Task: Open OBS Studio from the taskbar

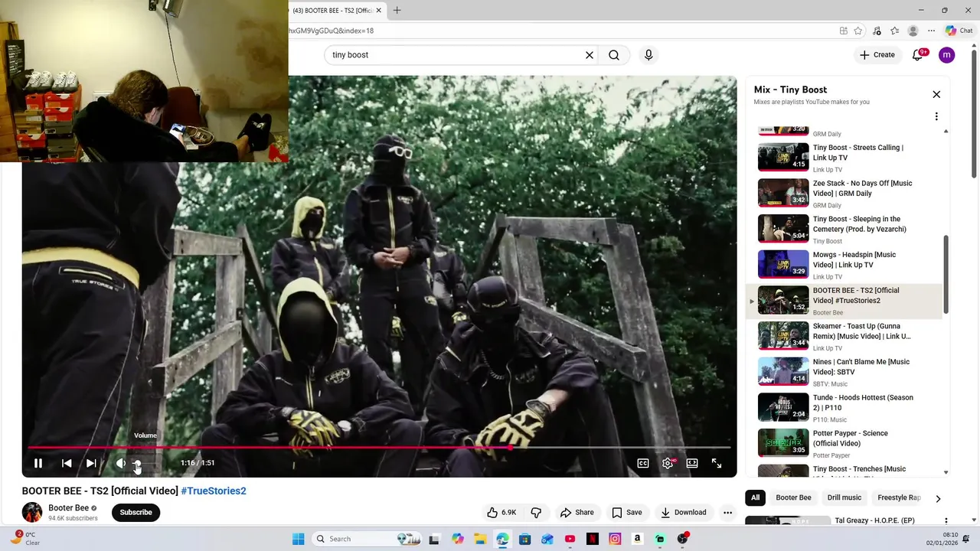Action: point(682,539)
